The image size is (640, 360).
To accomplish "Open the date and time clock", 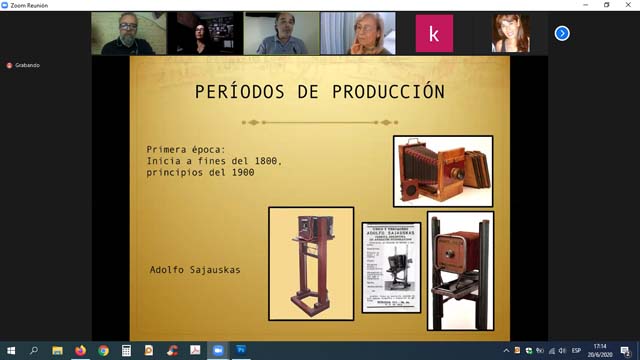I will pos(600,351).
